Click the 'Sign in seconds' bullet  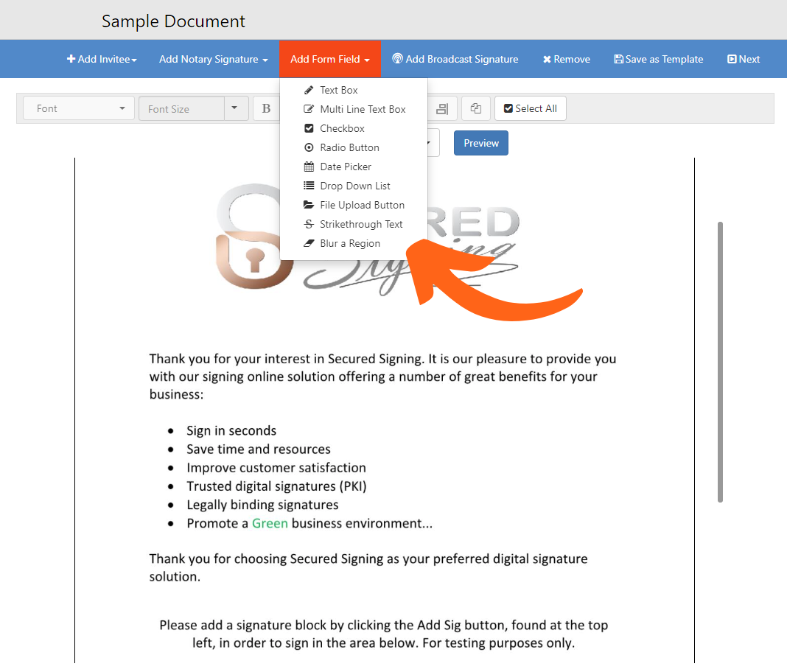coord(231,430)
